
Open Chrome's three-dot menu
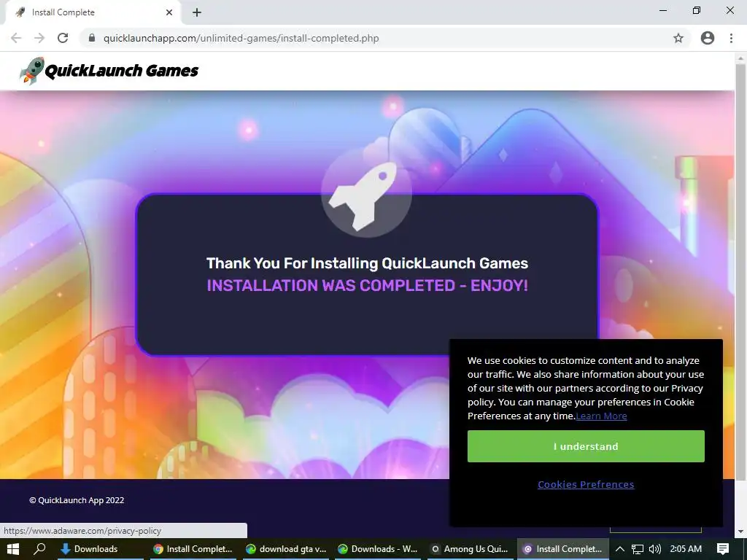tap(731, 38)
